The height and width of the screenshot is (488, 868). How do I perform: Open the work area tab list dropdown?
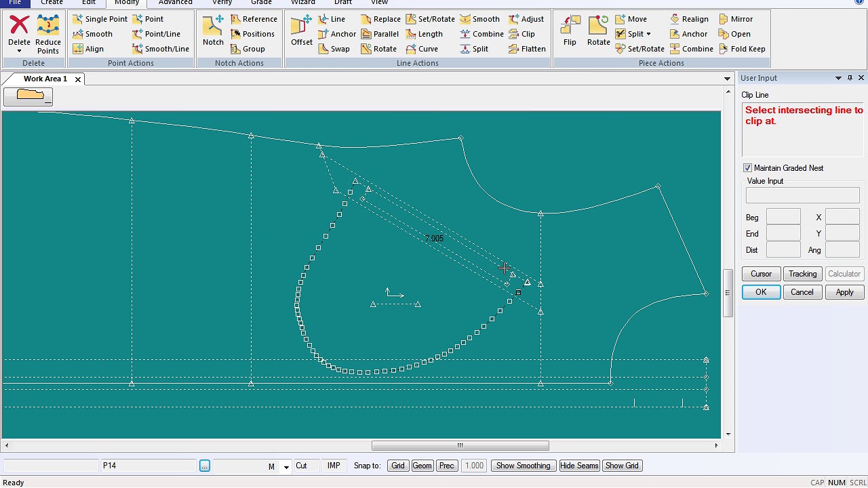click(727, 79)
